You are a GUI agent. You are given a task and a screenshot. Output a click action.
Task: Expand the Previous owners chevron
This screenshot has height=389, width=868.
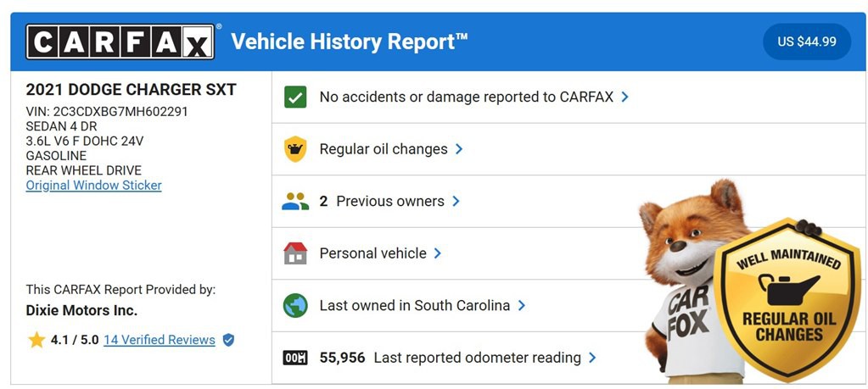(456, 202)
